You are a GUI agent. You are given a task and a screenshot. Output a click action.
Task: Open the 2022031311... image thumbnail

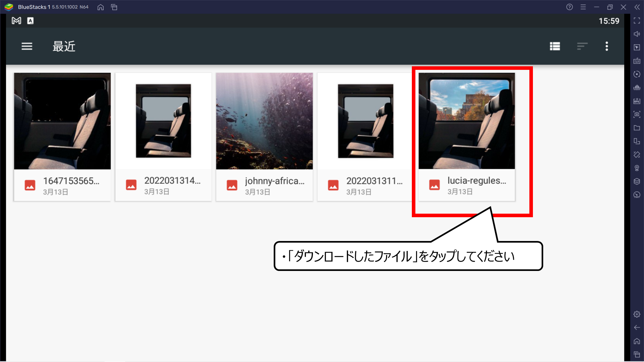tap(365, 121)
